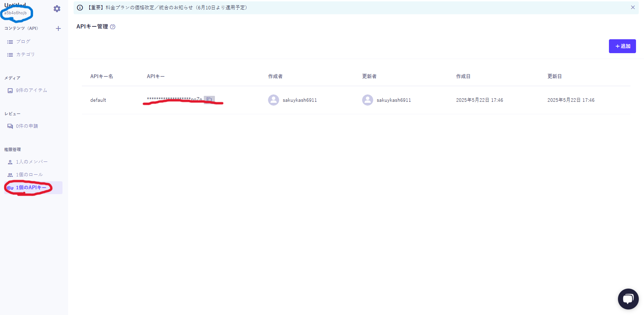Copy the API key using the copy icon
The height and width of the screenshot is (315, 644).
210,100
